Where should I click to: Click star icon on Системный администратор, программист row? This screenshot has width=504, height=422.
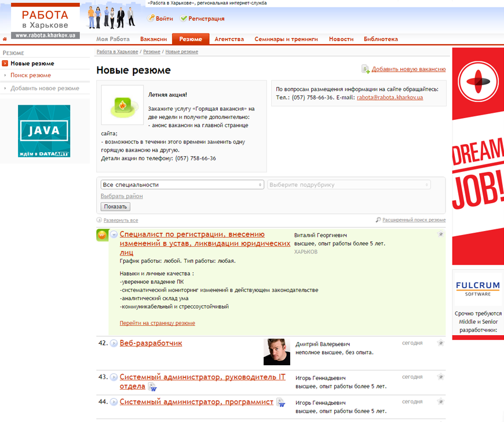point(440,402)
